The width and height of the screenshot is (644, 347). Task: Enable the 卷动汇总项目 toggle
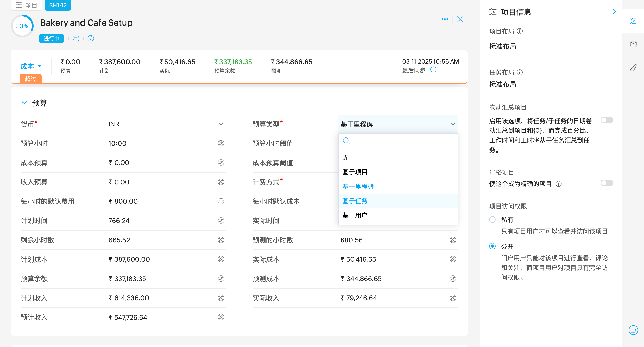607,120
